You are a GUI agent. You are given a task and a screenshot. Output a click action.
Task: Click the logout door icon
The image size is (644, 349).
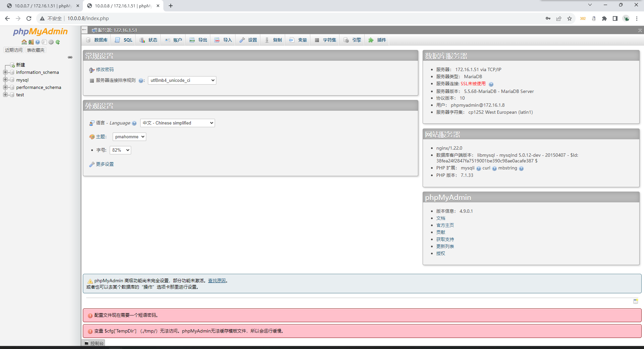[31, 42]
